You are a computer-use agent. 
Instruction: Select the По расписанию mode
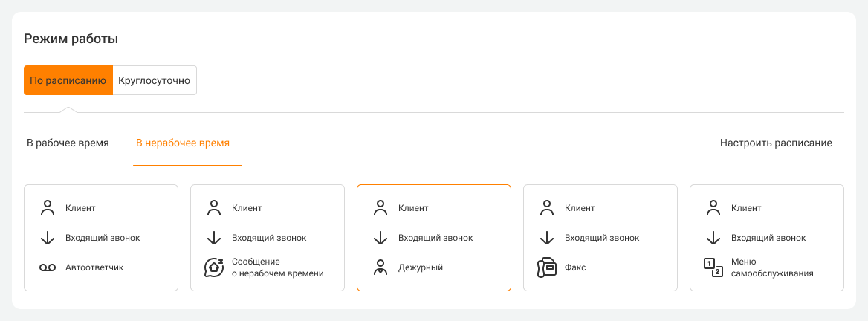(68, 80)
